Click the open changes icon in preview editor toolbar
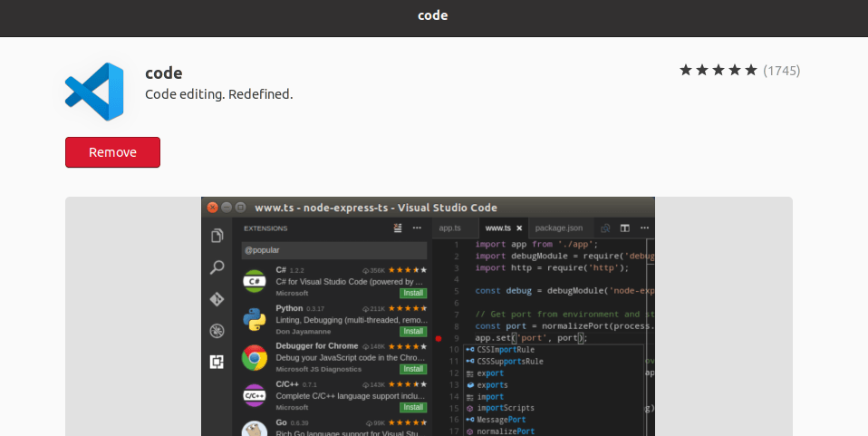This screenshot has height=436, width=868. click(605, 228)
